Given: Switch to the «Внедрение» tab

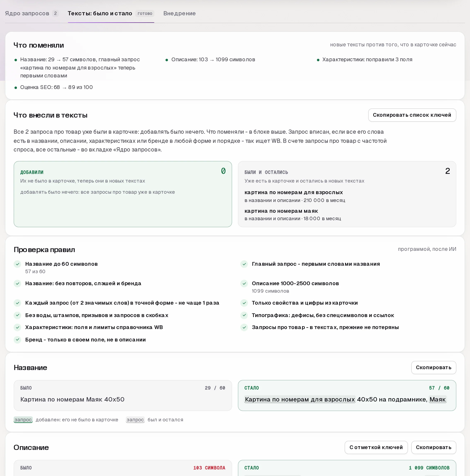Looking at the screenshot, I should 179,13.
